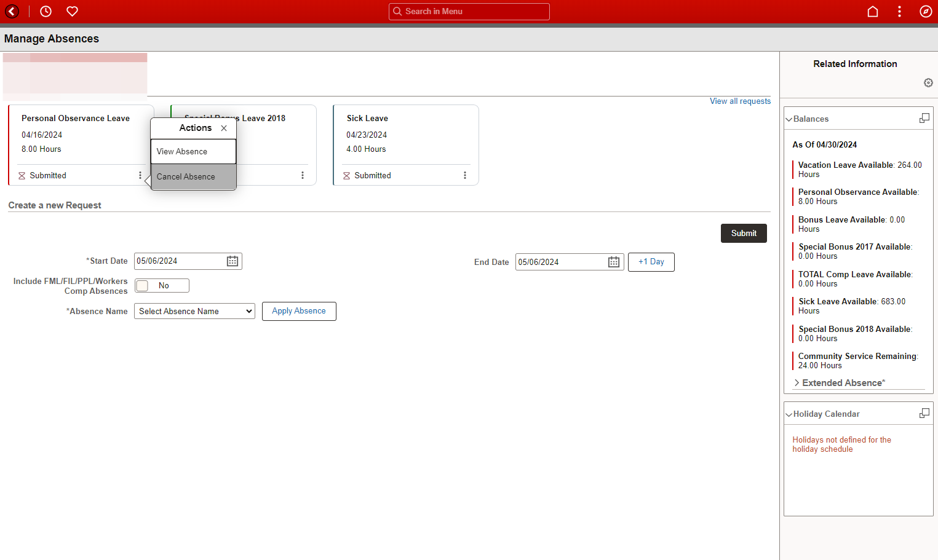Open actions for Sick Leave card
The width and height of the screenshot is (938, 560).
465,175
